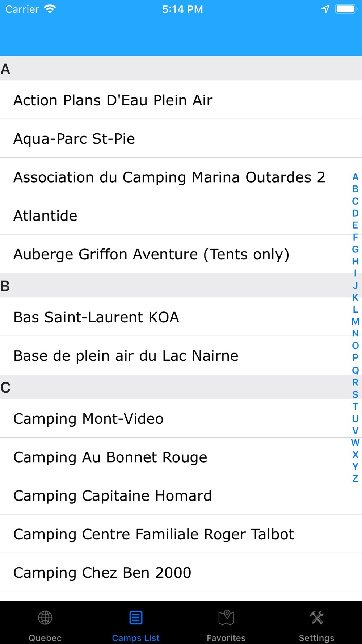Open Action Plans D'Eau Plein Air
The image size is (362, 644).
pyautogui.click(x=113, y=100)
